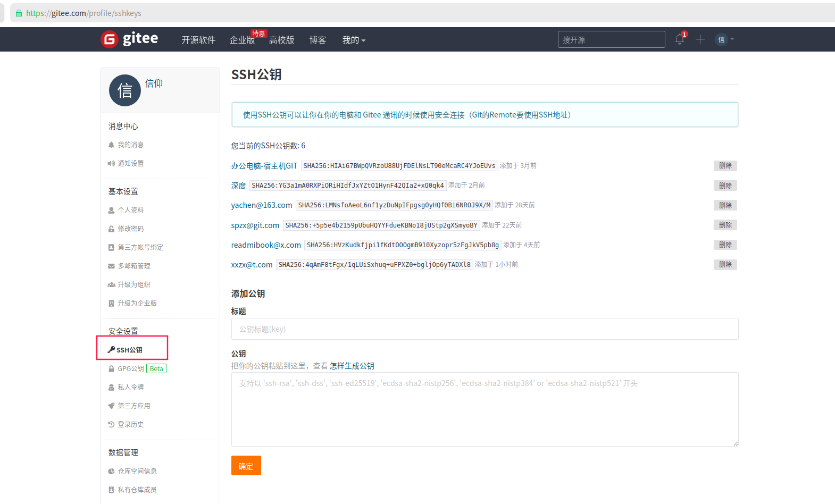Open 通知设置 in the sidebar
This screenshot has height=504, width=835.
coord(131,163)
